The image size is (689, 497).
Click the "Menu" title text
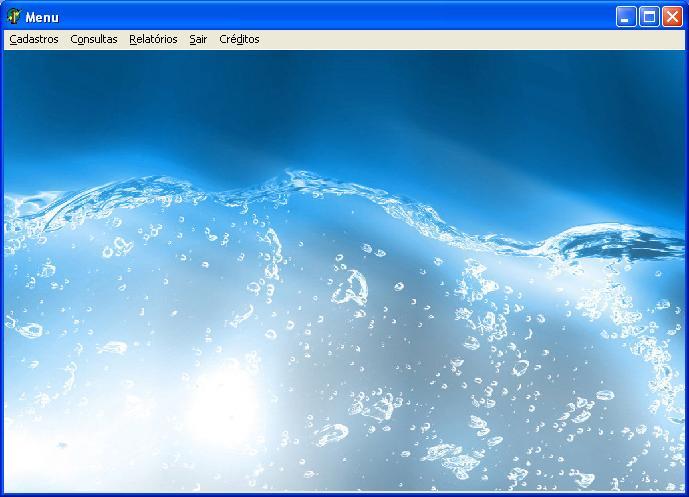[x=42, y=17]
